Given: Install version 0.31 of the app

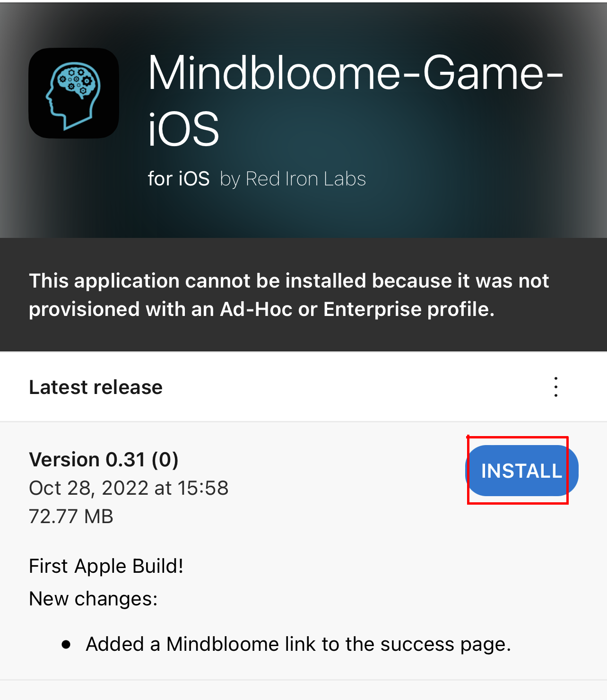Looking at the screenshot, I should [x=522, y=471].
